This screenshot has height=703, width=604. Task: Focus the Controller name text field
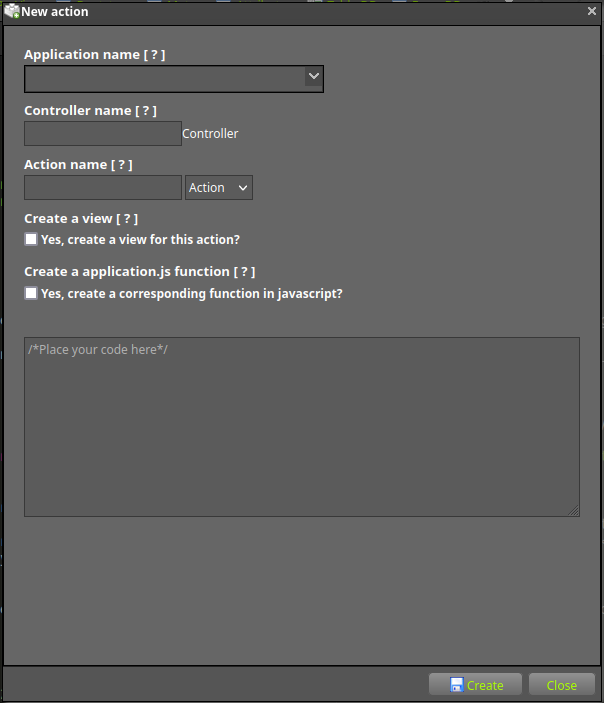103,133
